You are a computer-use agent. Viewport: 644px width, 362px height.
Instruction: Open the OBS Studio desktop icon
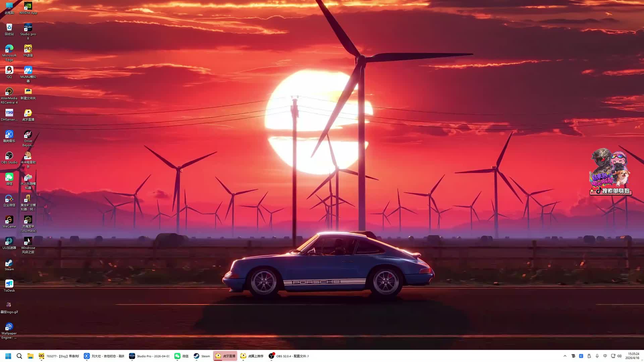[x=9, y=156]
